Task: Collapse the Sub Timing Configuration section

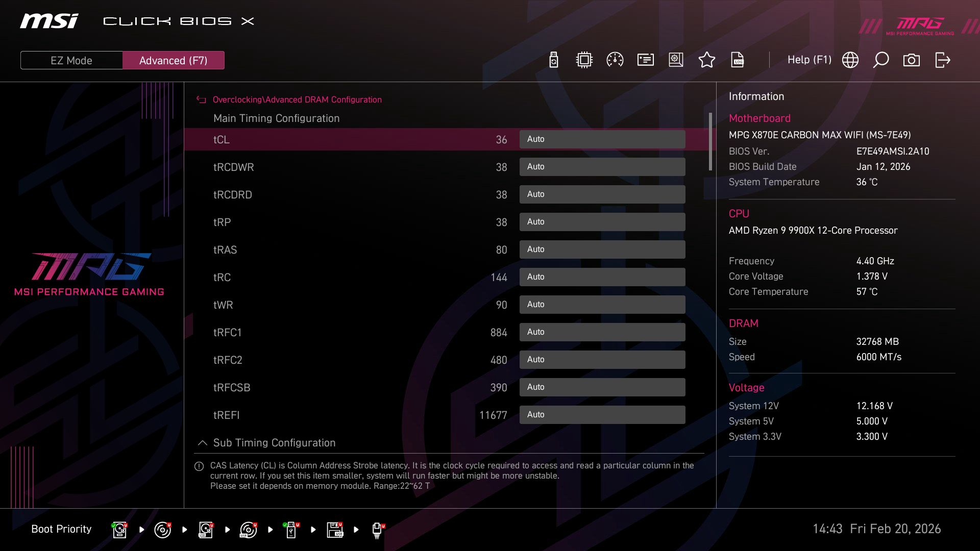Action: click(x=202, y=443)
